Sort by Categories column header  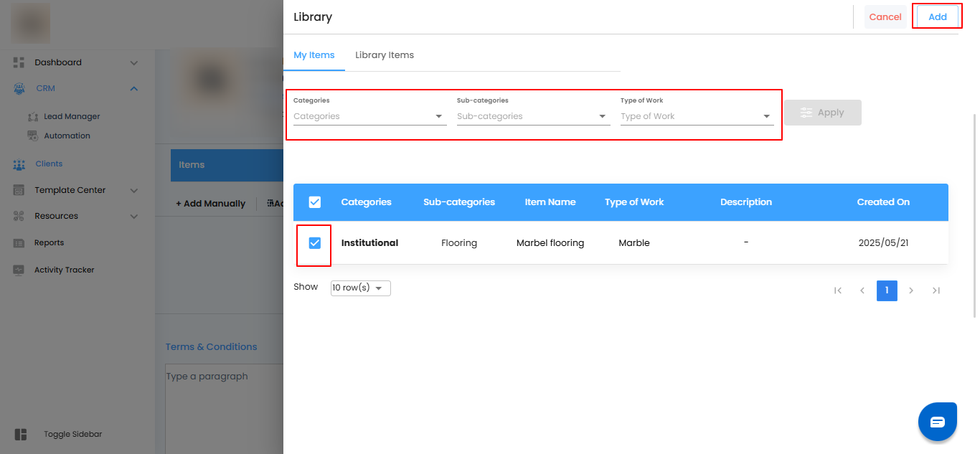[x=366, y=202]
